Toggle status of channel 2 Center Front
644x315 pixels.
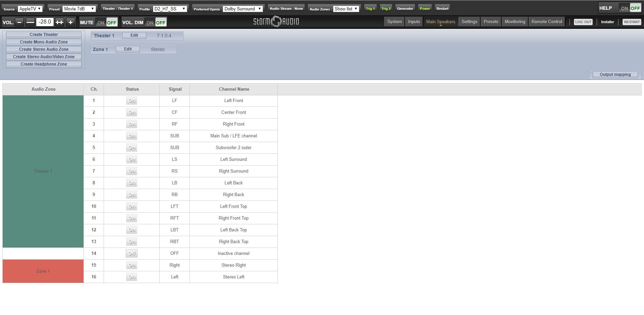[x=132, y=113]
